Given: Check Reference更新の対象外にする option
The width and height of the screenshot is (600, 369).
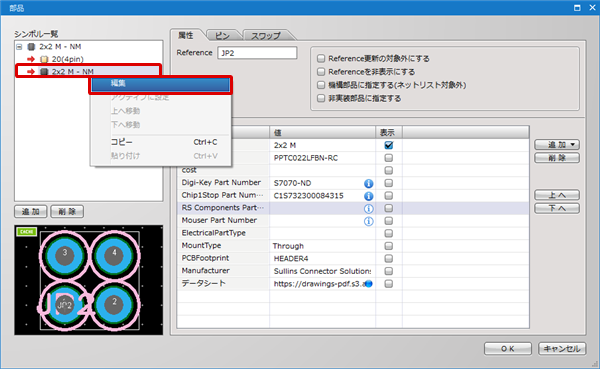Looking at the screenshot, I should click(x=321, y=59).
